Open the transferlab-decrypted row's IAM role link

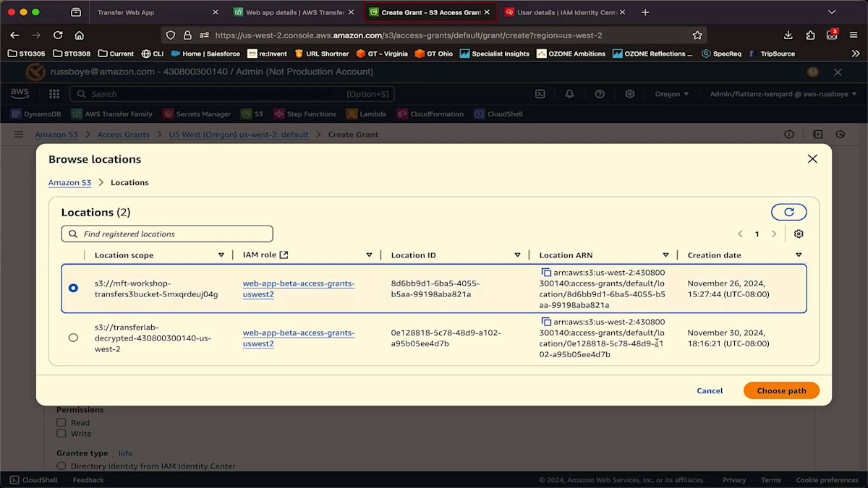tap(298, 338)
